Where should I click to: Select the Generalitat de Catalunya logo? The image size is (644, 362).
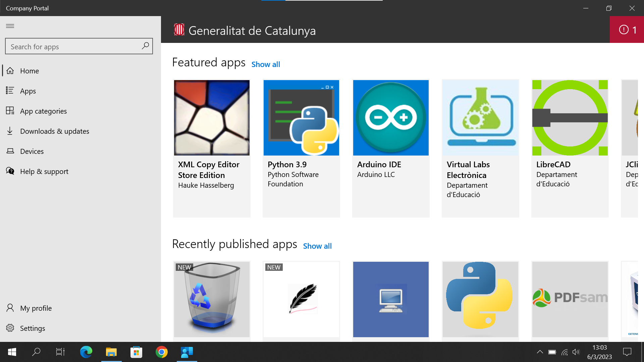[x=179, y=29]
